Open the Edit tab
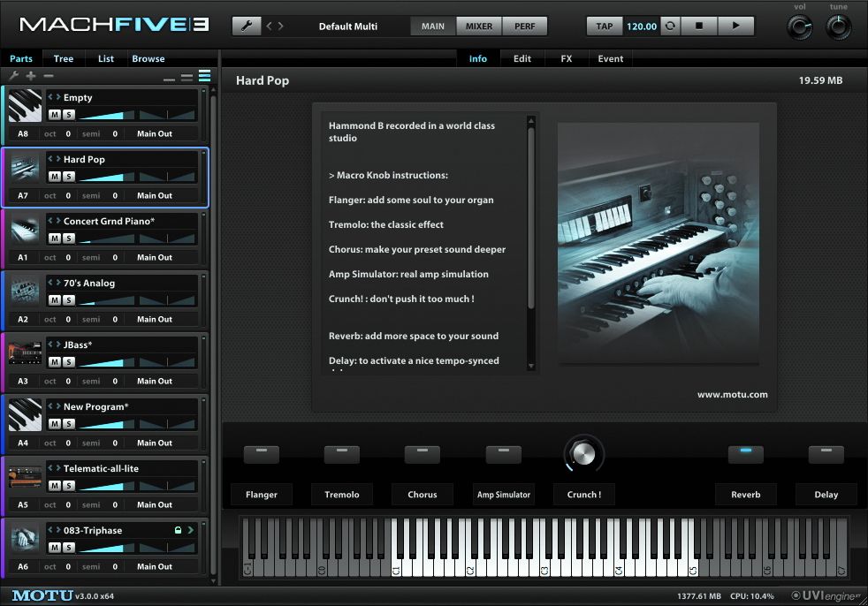Screen dimensions: 868x606 click(x=522, y=58)
